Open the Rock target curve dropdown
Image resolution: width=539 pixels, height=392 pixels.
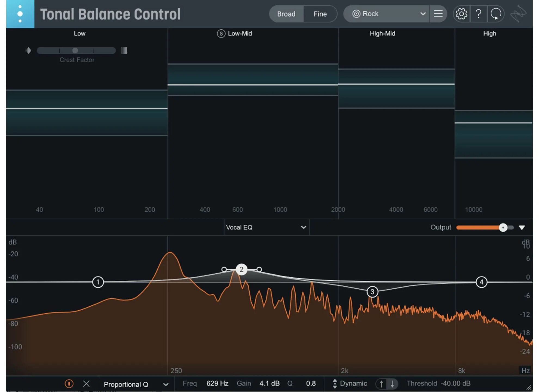387,14
